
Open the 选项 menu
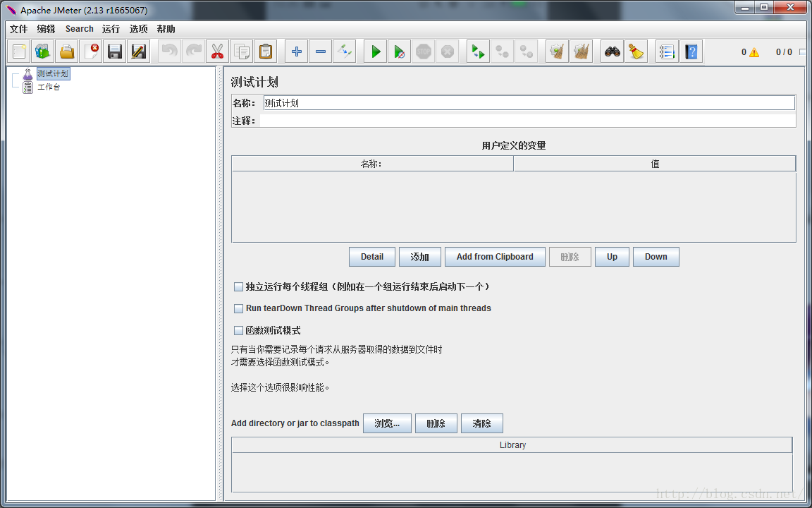[x=138, y=29]
